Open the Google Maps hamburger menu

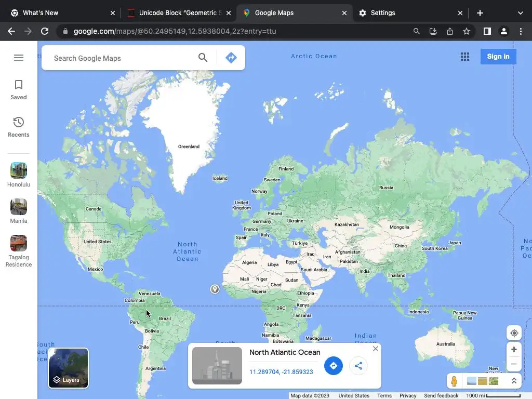pos(19,58)
